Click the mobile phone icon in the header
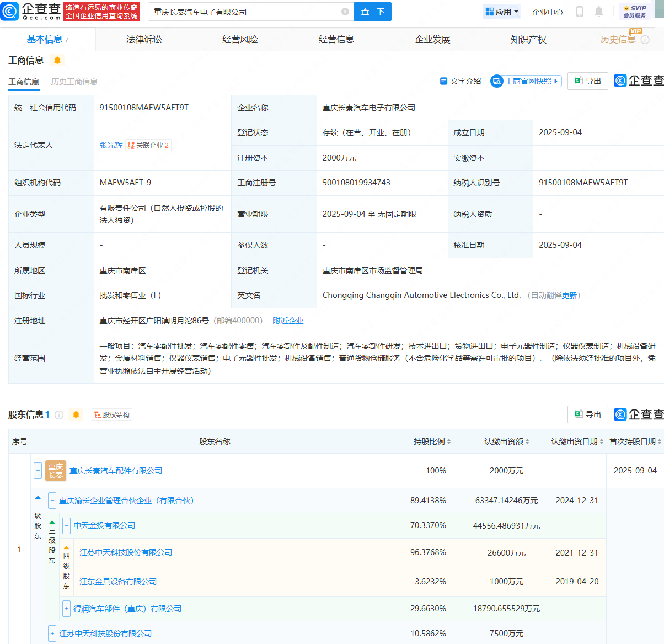The height and width of the screenshot is (644, 664). [580, 12]
